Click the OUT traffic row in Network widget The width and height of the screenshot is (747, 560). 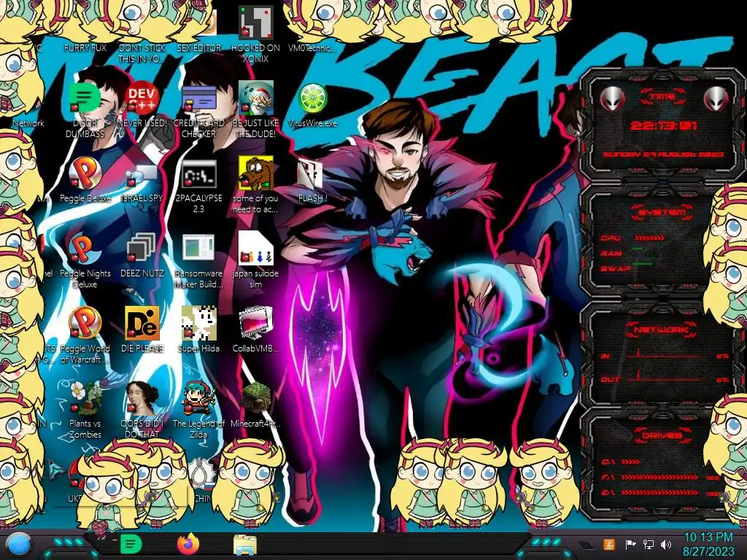[665, 379]
